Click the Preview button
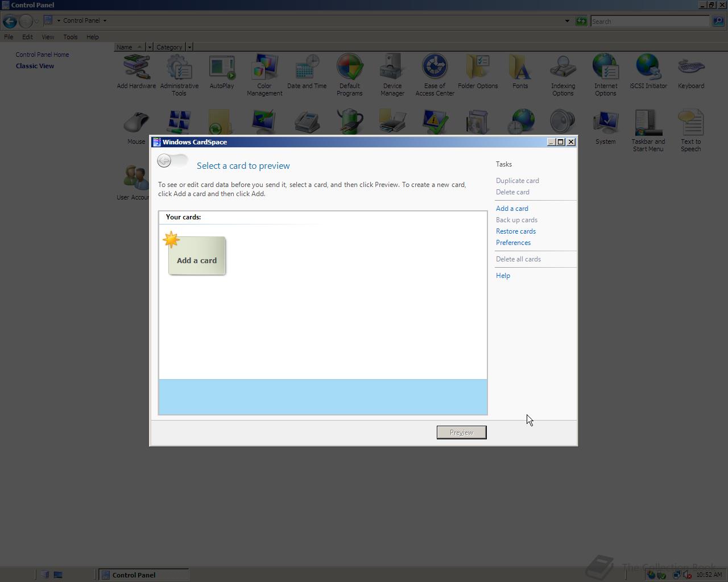Viewport: 728px width, 582px height. [461, 433]
